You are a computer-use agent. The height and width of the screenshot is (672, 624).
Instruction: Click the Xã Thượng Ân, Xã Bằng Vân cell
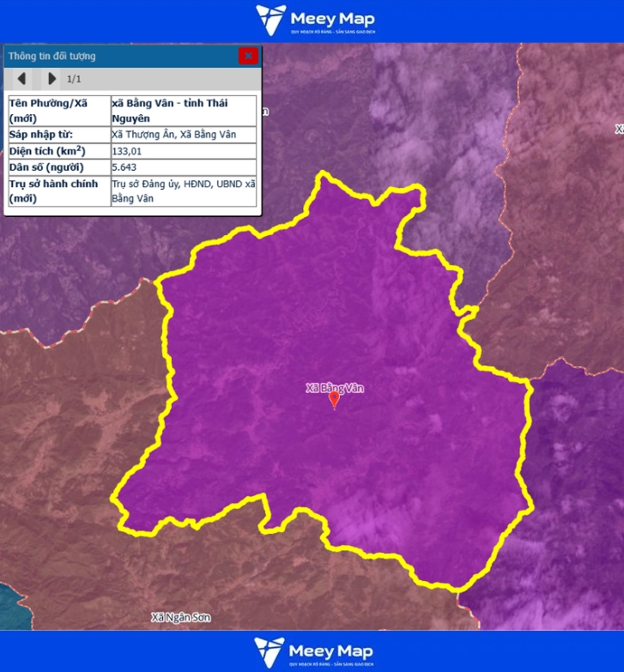[x=183, y=135]
